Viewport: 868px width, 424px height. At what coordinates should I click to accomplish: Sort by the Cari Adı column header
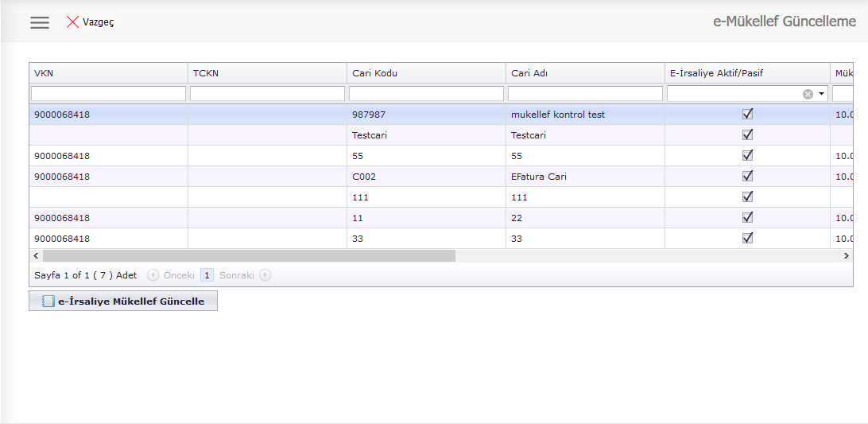tap(585, 73)
